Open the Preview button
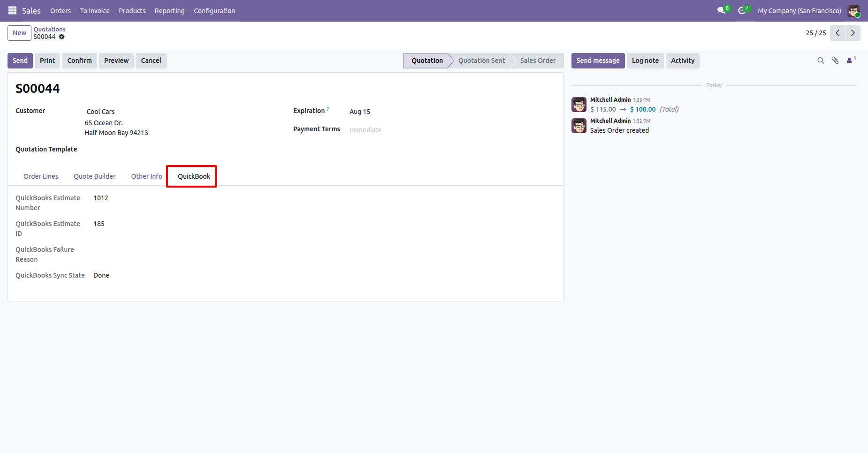 (x=116, y=60)
